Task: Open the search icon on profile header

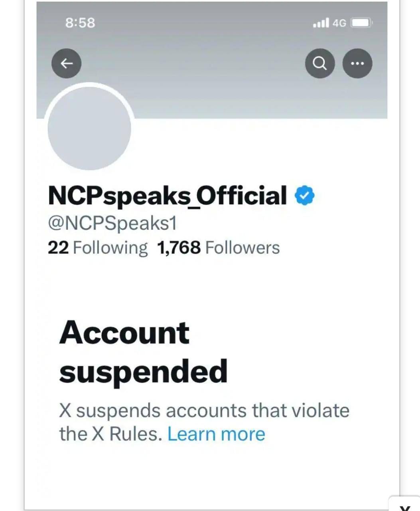Action: (x=320, y=63)
